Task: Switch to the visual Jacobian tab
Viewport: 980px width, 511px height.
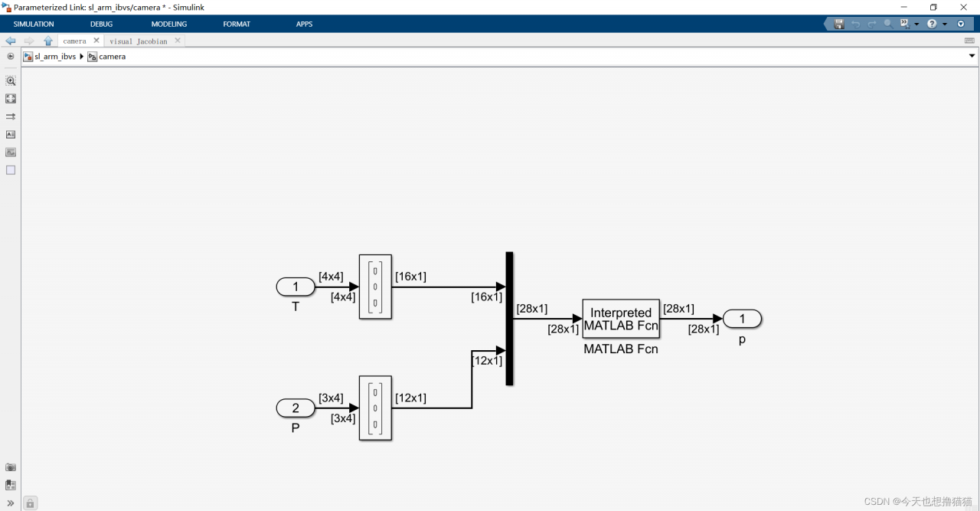Action: [x=138, y=41]
